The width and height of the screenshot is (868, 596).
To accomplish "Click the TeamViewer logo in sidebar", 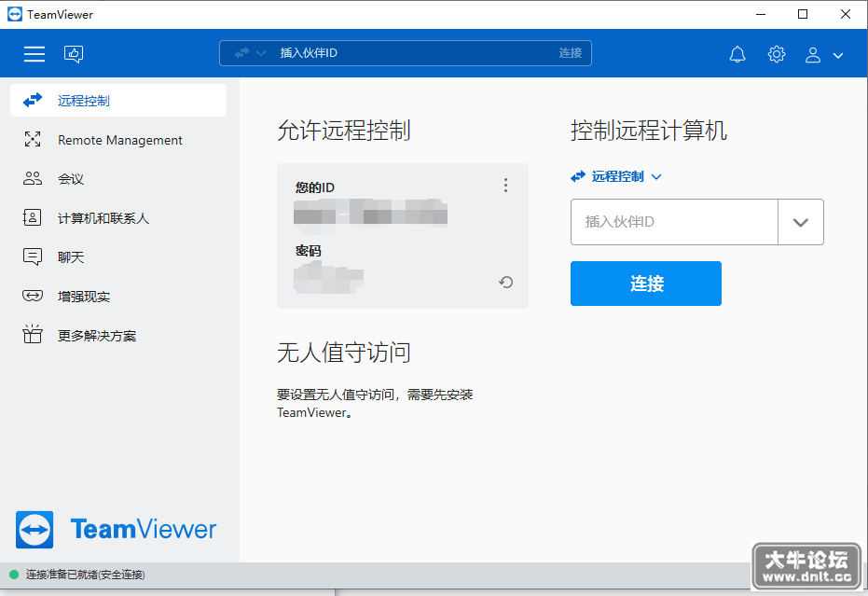I will click(x=117, y=530).
